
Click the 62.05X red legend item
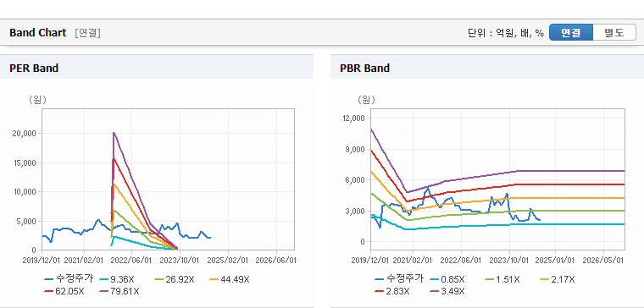64,291
